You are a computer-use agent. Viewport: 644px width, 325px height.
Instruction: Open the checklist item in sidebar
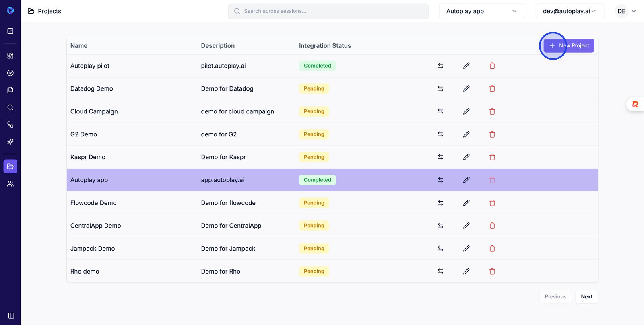10,31
